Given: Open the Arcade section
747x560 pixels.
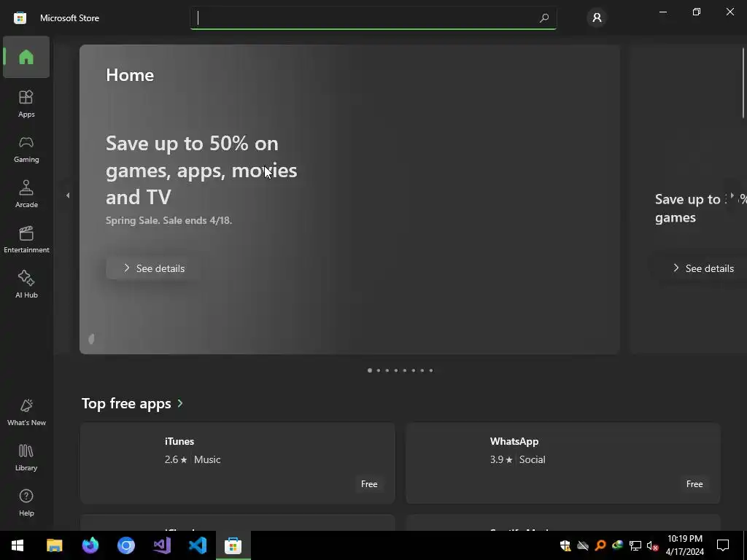Looking at the screenshot, I should pyautogui.click(x=26, y=194).
